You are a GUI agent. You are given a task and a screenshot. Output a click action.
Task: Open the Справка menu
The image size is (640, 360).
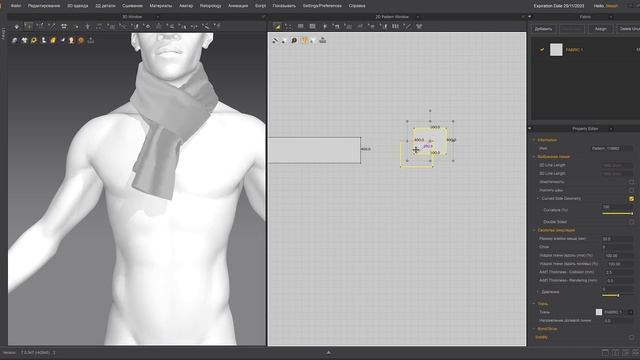[x=357, y=6]
